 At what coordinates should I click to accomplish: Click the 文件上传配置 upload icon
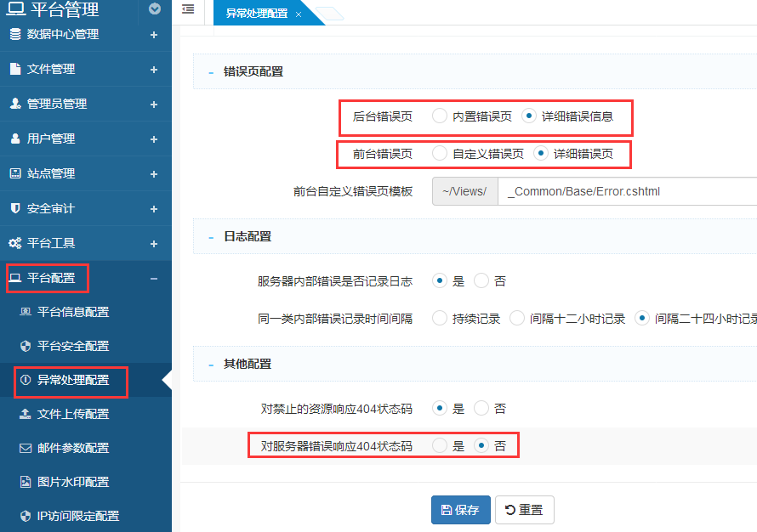26,414
